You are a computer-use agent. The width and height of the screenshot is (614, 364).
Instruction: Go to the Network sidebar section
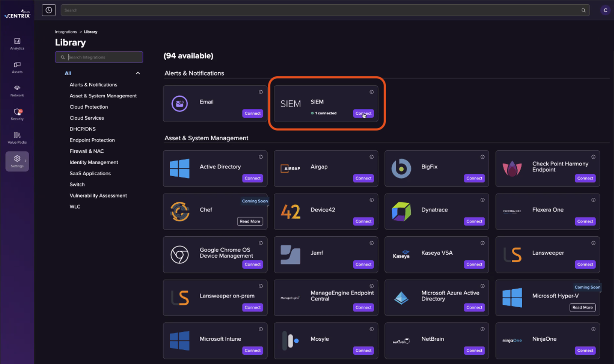[17, 90]
